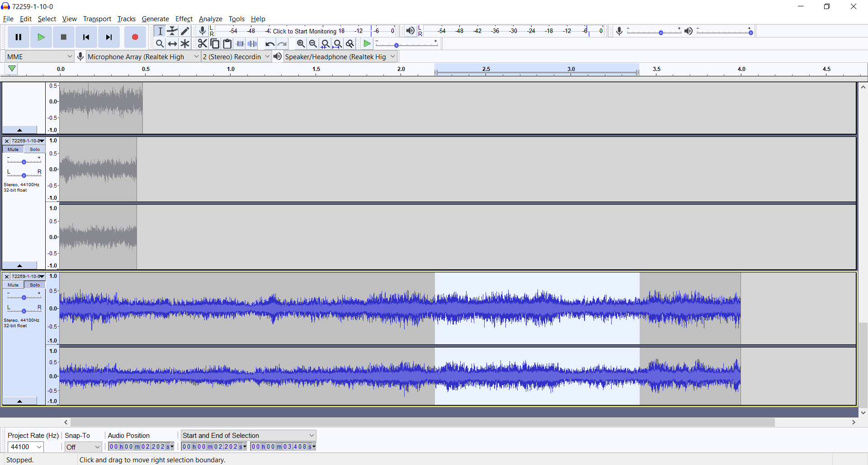Click the Pause transport button
This screenshot has width=868, height=465.
[19, 37]
